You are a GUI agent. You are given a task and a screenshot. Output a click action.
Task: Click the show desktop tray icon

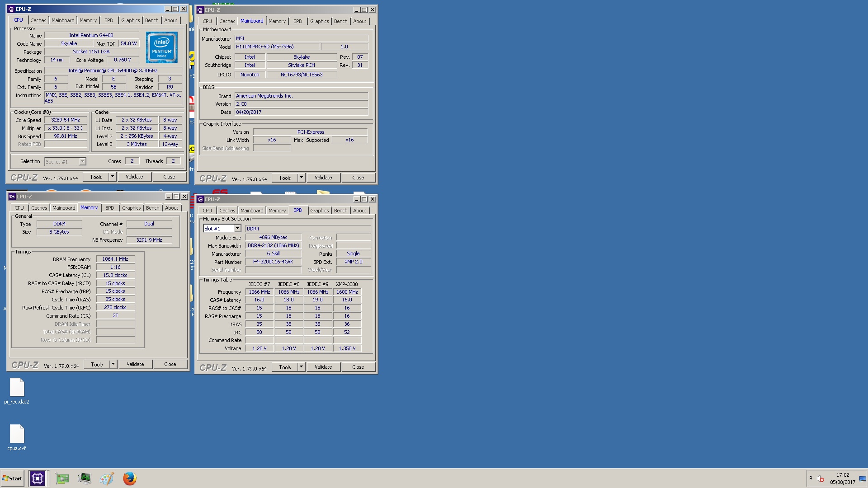tap(863, 479)
